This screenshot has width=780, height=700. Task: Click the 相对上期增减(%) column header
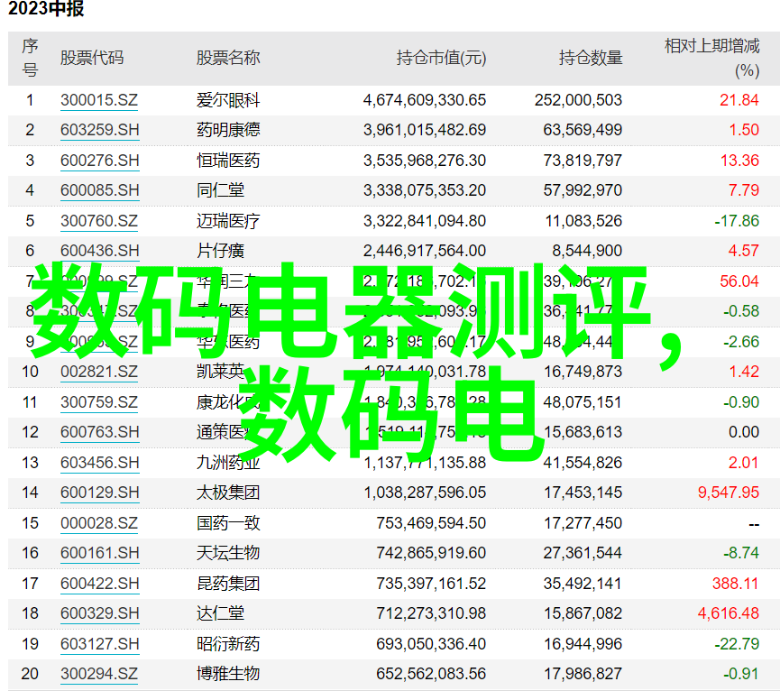(712, 59)
